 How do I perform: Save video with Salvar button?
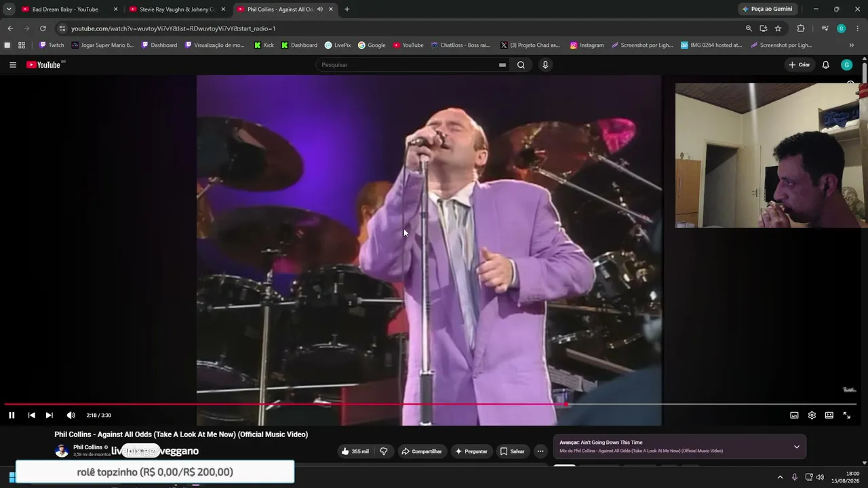(x=513, y=451)
